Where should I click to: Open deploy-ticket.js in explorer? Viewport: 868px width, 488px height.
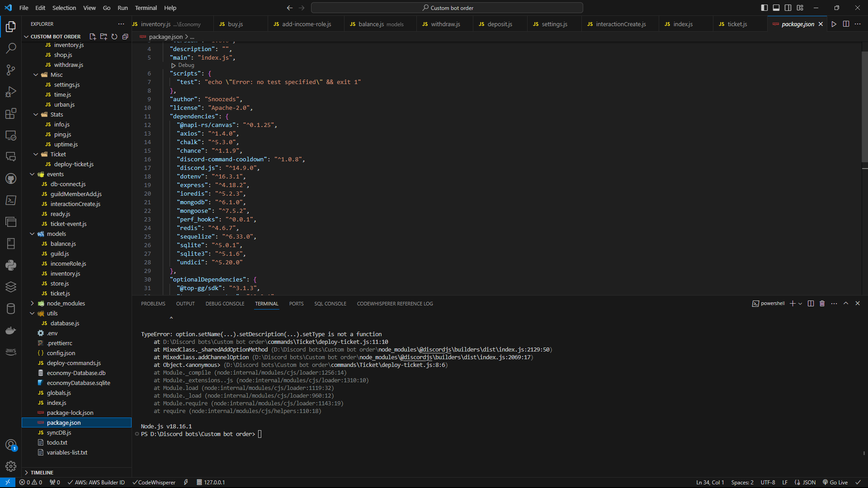[74, 164]
